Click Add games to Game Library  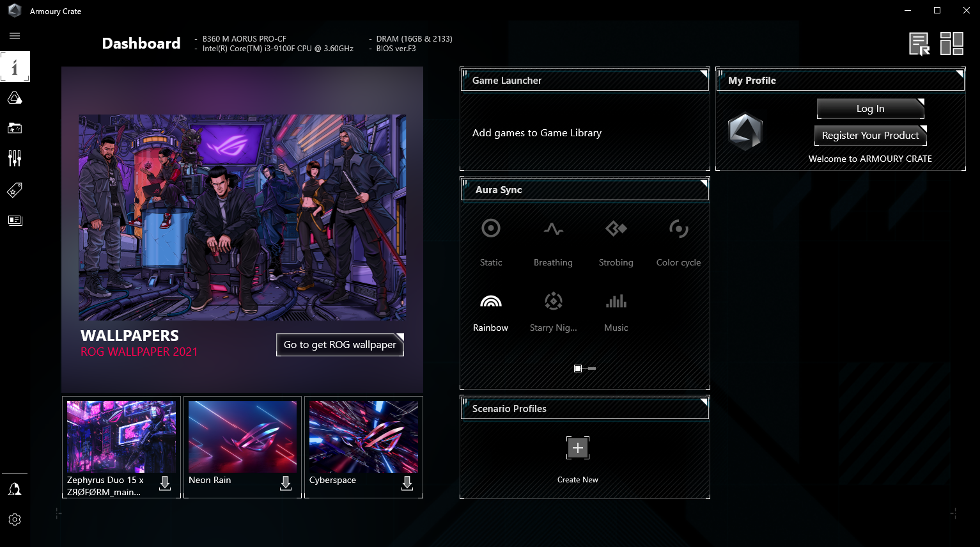(x=537, y=133)
